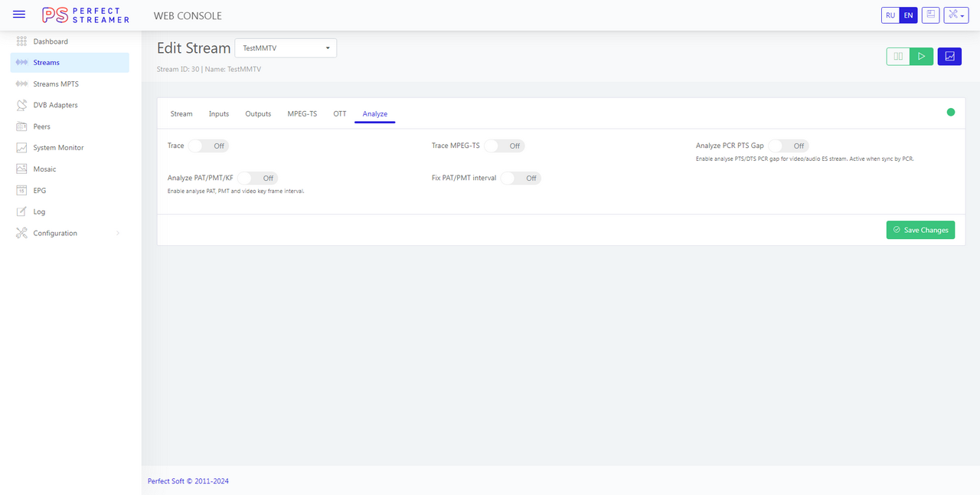The image size is (980, 495).
Task: Open the hamburger menu icon
Action: [19, 15]
